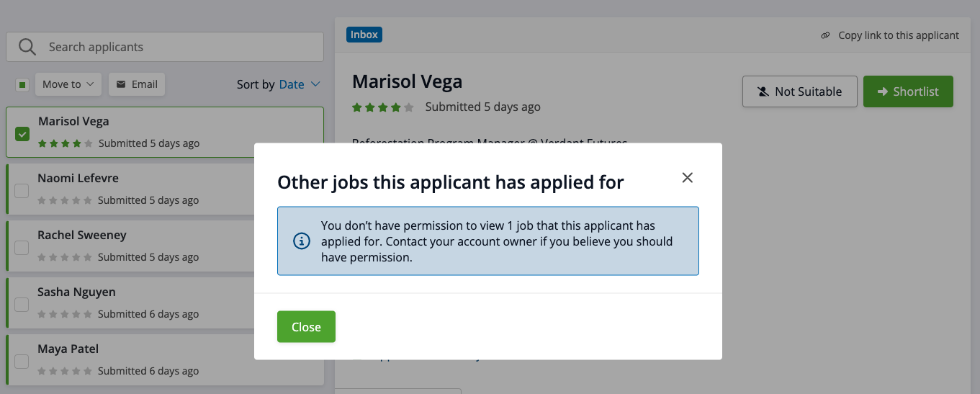Click the info icon in the permission notice
This screenshot has width=980, height=394.
coord(302,241)
